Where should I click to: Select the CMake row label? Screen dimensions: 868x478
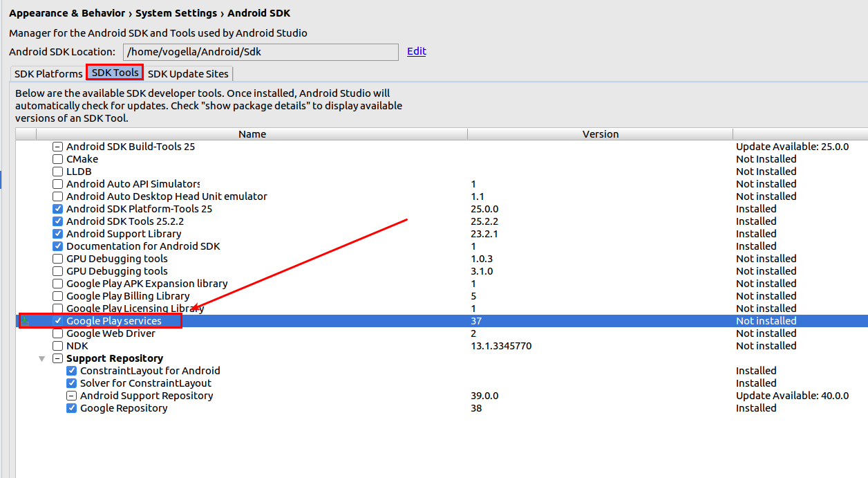[82, 159]
